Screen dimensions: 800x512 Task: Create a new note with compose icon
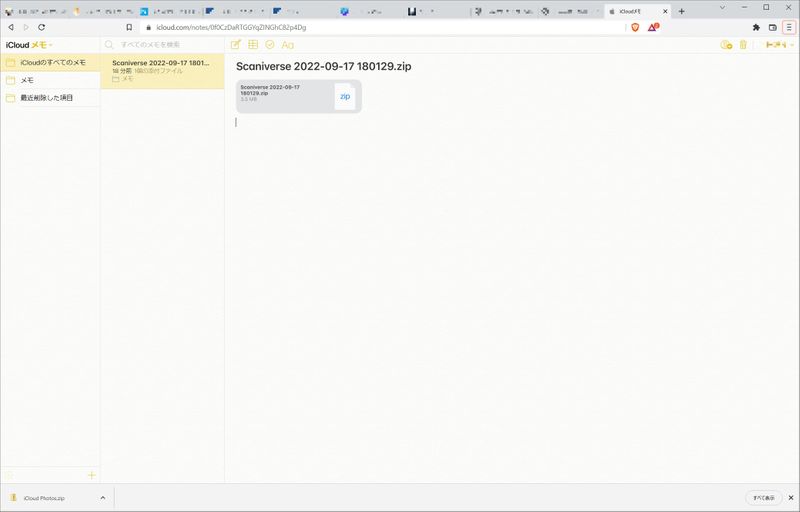coord(236,45)
